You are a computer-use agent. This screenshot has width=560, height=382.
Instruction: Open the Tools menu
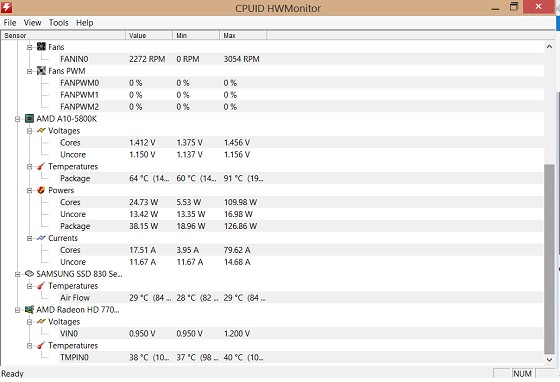click(59, 23)
